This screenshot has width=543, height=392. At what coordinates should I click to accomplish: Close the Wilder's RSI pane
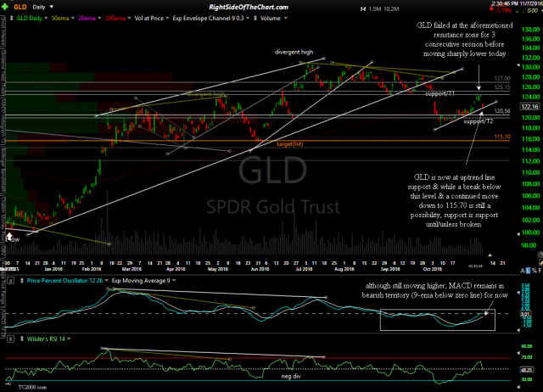click(11, 339)
